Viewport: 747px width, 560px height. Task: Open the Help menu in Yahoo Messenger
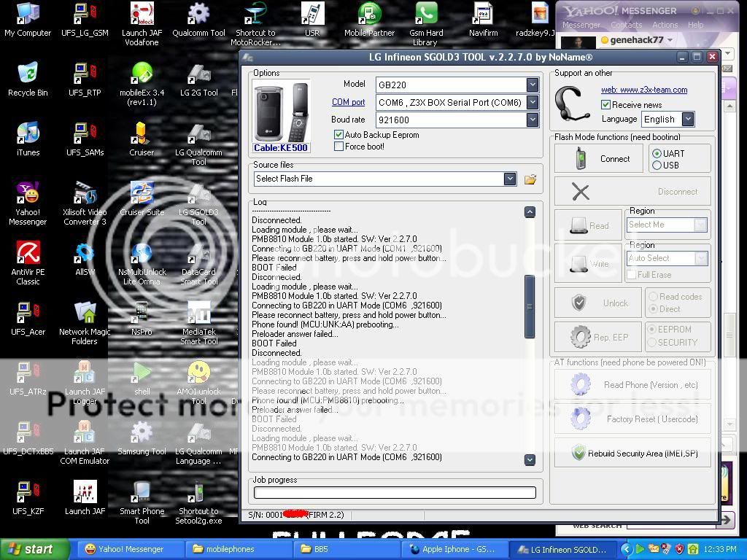695,26
